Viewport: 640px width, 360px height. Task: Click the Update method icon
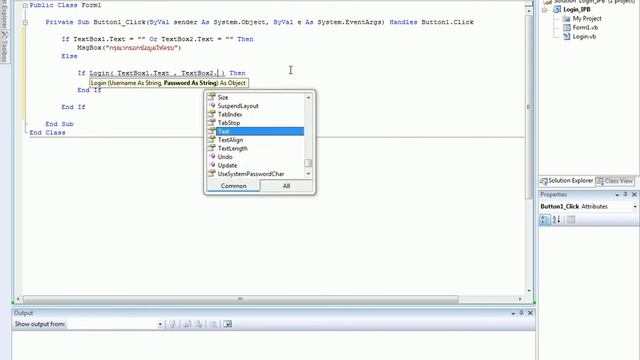[212, 165]
